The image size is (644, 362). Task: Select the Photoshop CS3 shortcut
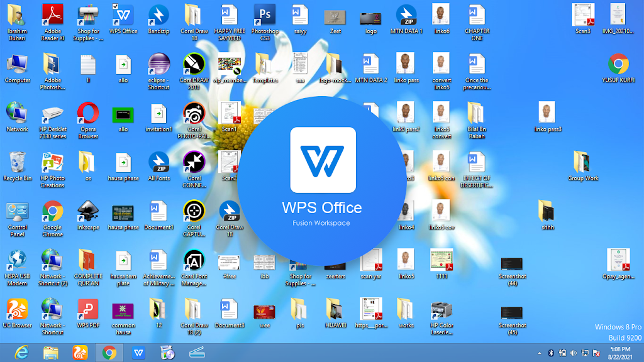point(265,16)
